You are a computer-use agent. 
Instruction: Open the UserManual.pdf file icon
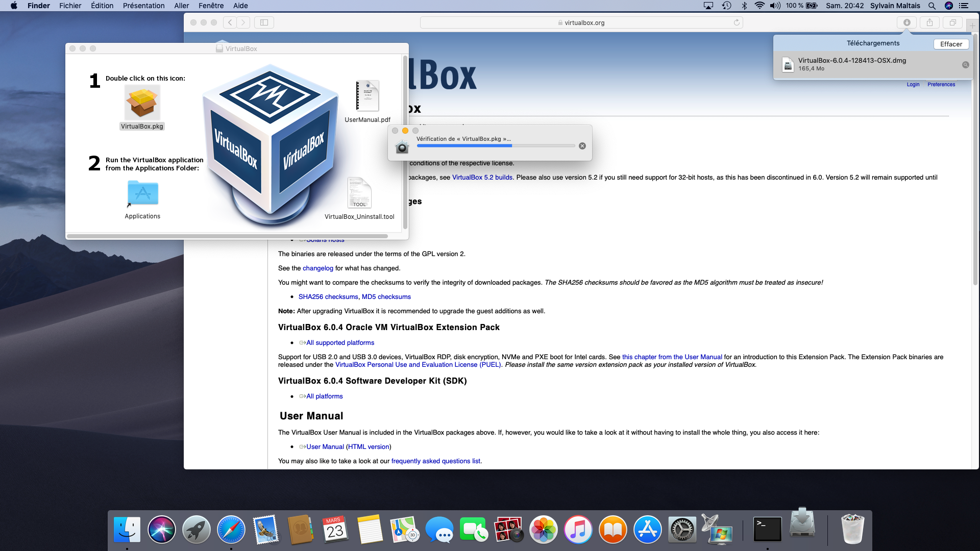367,96
